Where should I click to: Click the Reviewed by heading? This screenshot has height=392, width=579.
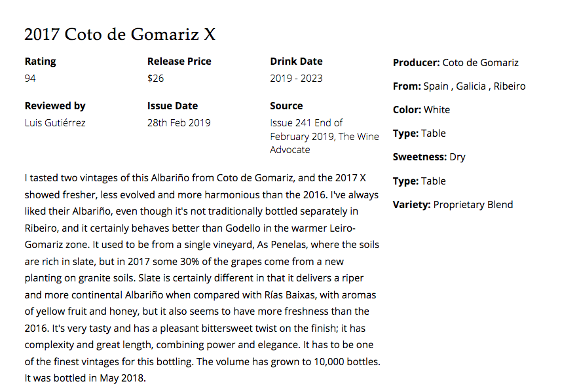tap(55, 106)
